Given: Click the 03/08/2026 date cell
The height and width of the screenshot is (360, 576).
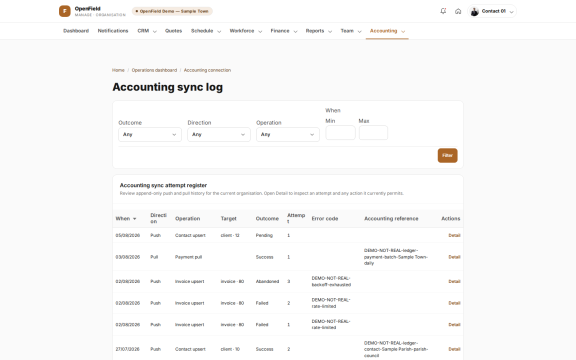Looking at the screenshot, I should [x=128, y=257].
